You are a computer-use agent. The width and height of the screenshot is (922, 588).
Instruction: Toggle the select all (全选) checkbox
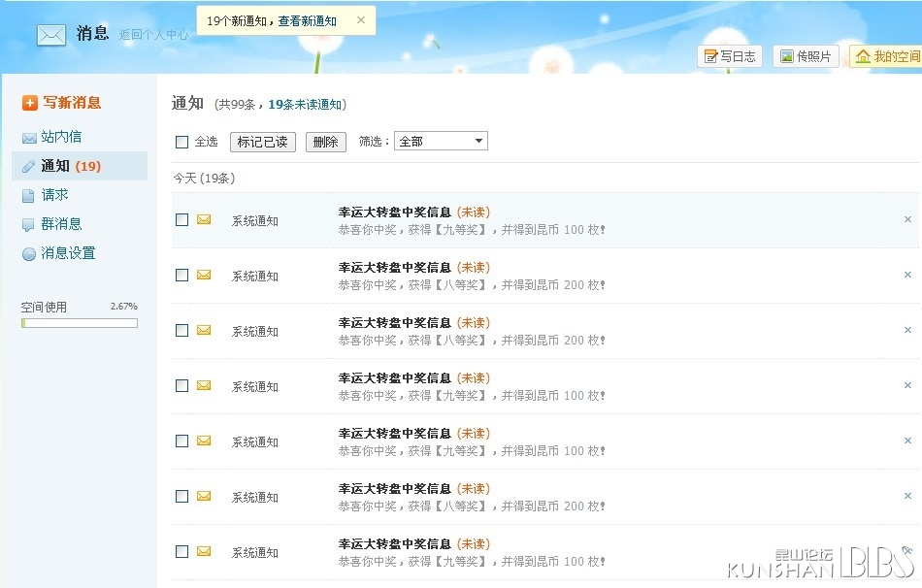[181, 142]
